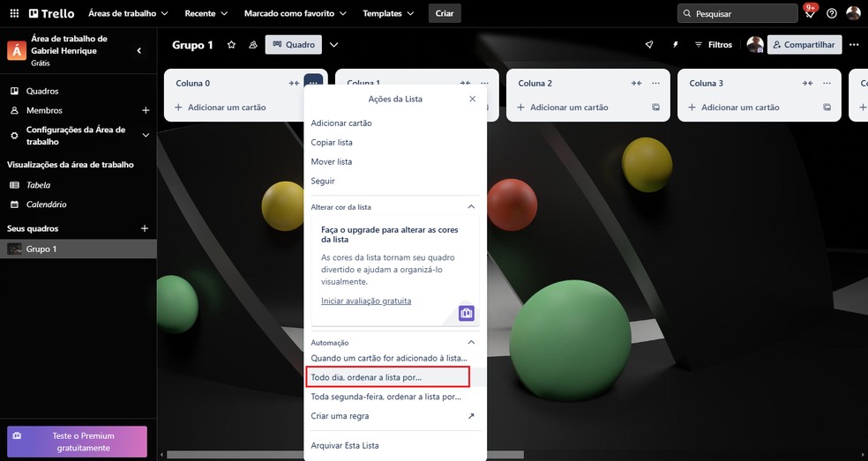Click the Coluna 2 list title
Screen dimensions: 868x461
pyautogui.click(x=535, y=83)
